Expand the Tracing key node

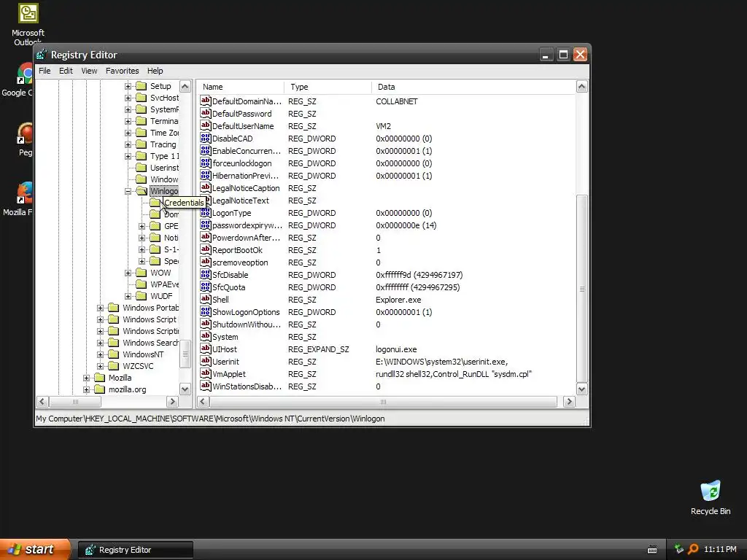(128, 144)
